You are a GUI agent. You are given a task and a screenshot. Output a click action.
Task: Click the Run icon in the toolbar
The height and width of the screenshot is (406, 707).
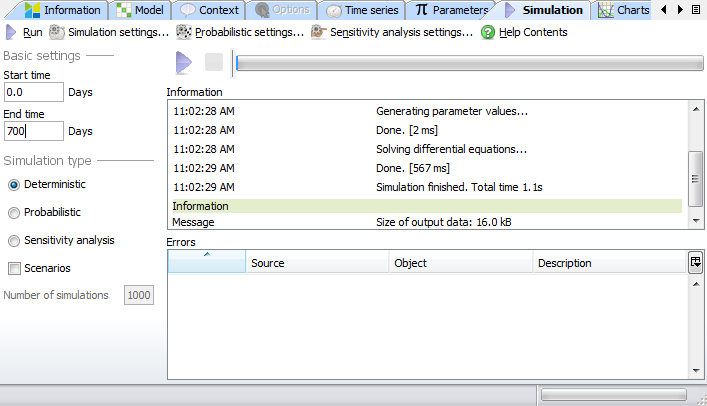(x=11, y=32)
